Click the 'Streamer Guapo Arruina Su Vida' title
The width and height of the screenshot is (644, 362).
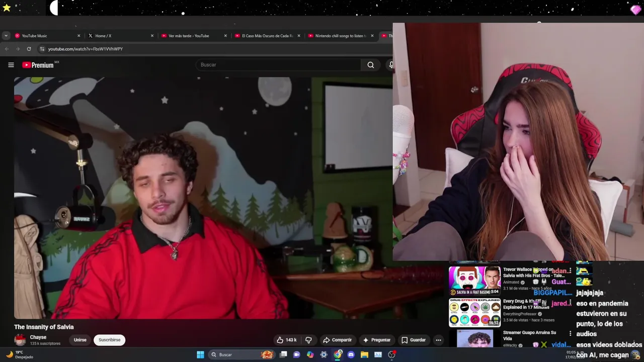[x=529, y=335]
